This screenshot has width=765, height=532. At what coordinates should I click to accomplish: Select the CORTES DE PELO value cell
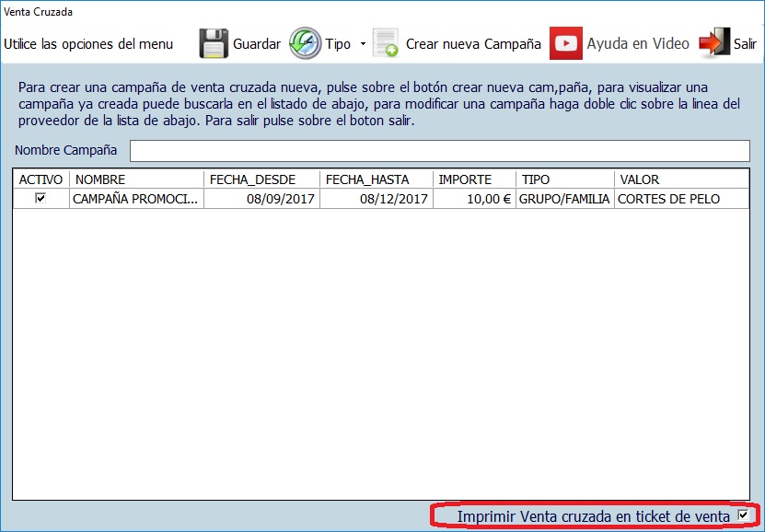tap(681, 199)
